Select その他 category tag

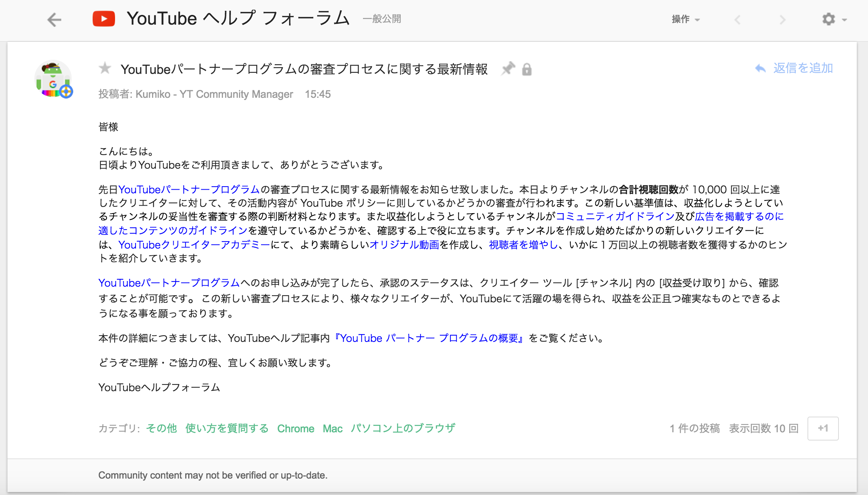pos(161,428)
